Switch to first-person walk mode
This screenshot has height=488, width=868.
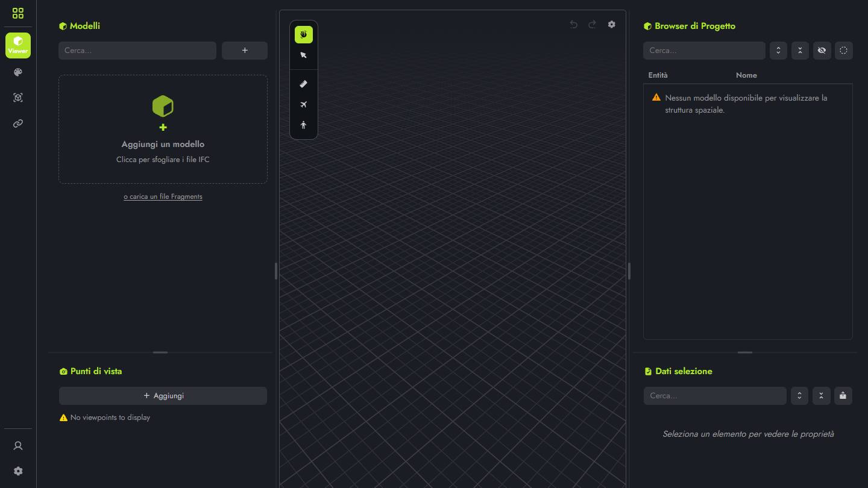tap(304, 125)
